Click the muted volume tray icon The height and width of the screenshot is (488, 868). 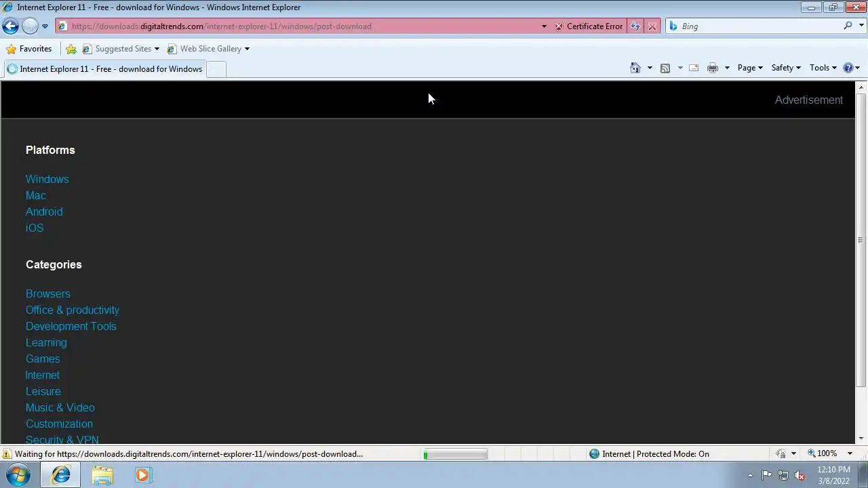[800, 475]
